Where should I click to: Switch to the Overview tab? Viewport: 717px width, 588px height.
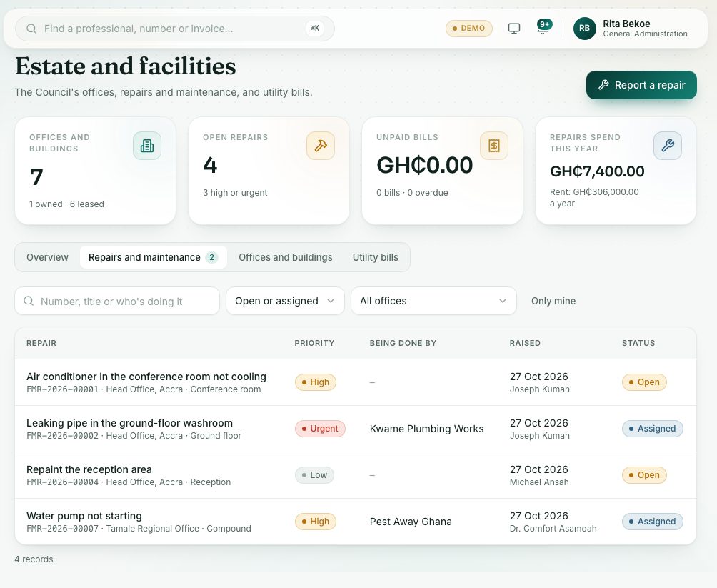[x=47, y=257]
